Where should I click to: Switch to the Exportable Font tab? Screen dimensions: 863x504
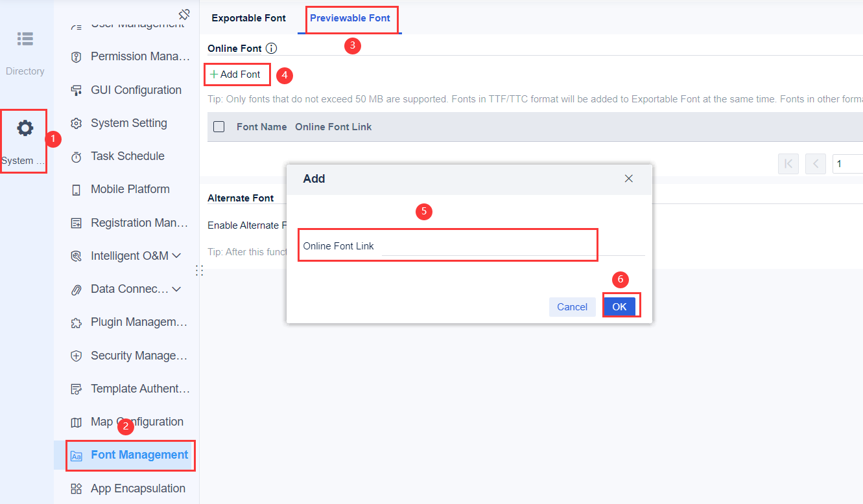coord(248,18)
